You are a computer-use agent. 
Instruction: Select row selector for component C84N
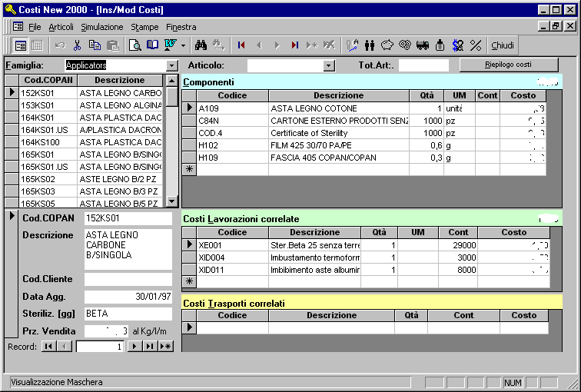click(189, 121)
